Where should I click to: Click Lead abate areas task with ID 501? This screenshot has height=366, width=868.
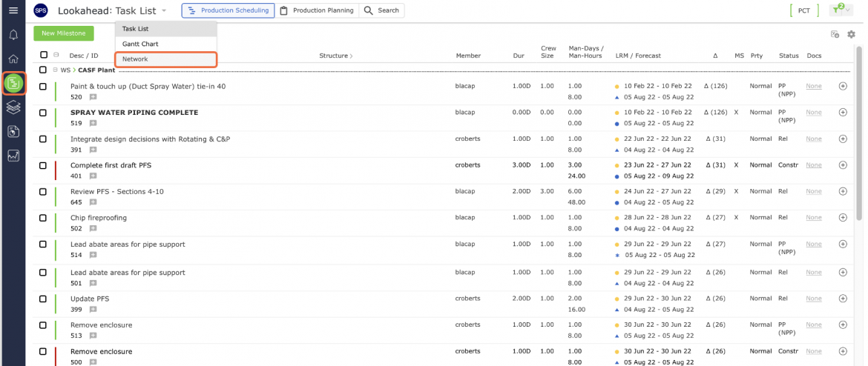point(128,273)
